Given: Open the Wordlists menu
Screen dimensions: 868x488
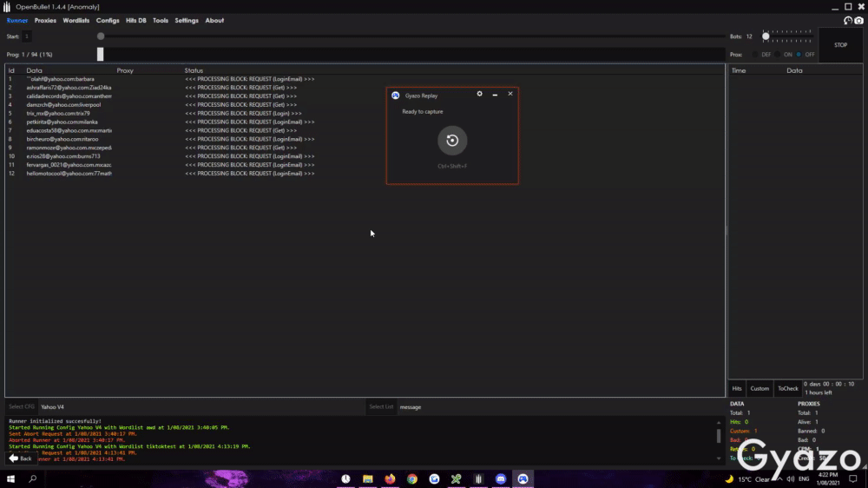Looking at the screenshot, I should click(x=76, y=21).
